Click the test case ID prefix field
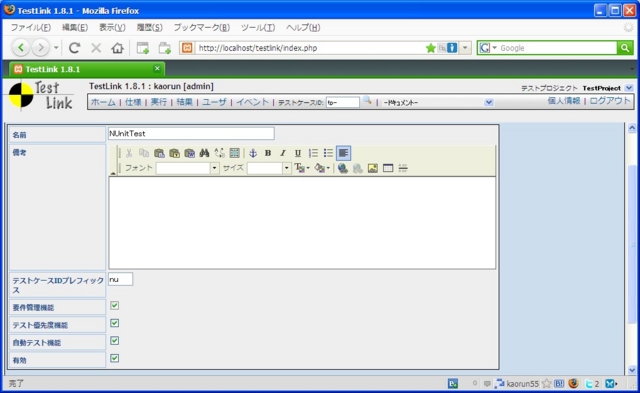The height and width of the screenshot is (393, 640). pos(120,279)
